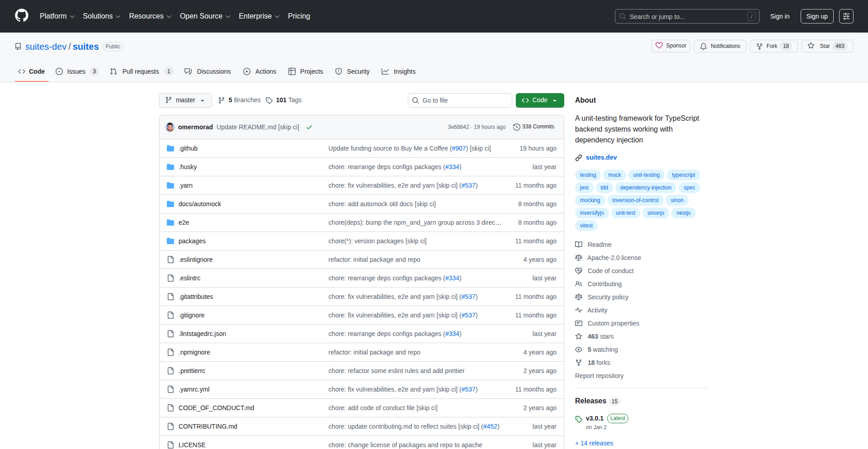
Task: Visit the suites.dev website link
Action: [601, 157]
